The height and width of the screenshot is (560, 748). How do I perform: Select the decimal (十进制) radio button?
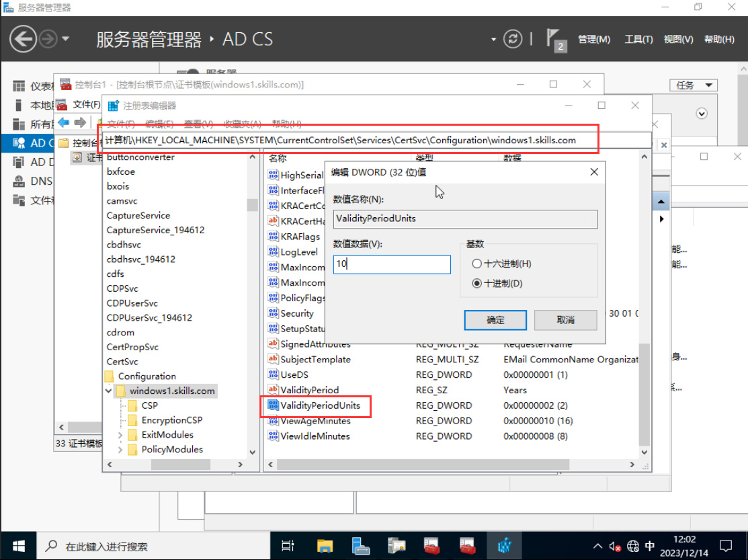click(477, 284)
